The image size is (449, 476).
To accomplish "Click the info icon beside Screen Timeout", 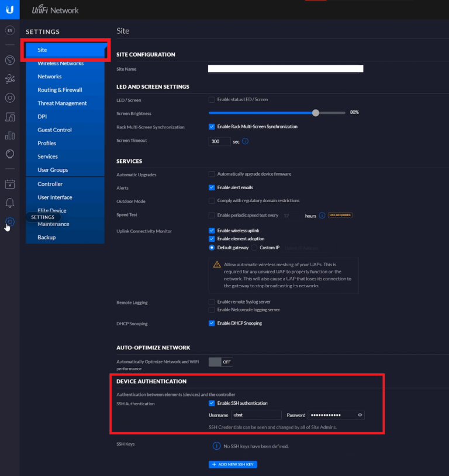I will click(x=246, y=141).
